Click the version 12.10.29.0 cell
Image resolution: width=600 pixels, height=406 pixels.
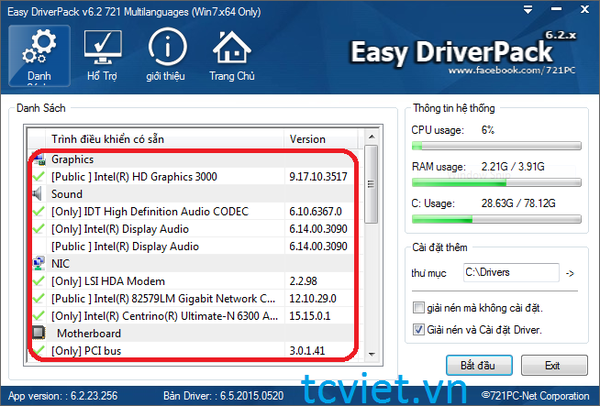[x=318, y=298]
